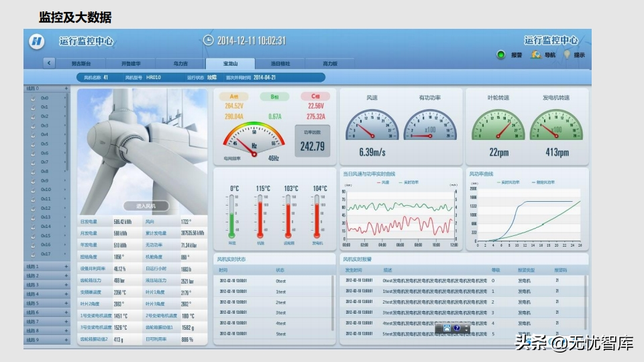Click the turbine icon beside 0x10
644x362 pixels.
[33, 190]
